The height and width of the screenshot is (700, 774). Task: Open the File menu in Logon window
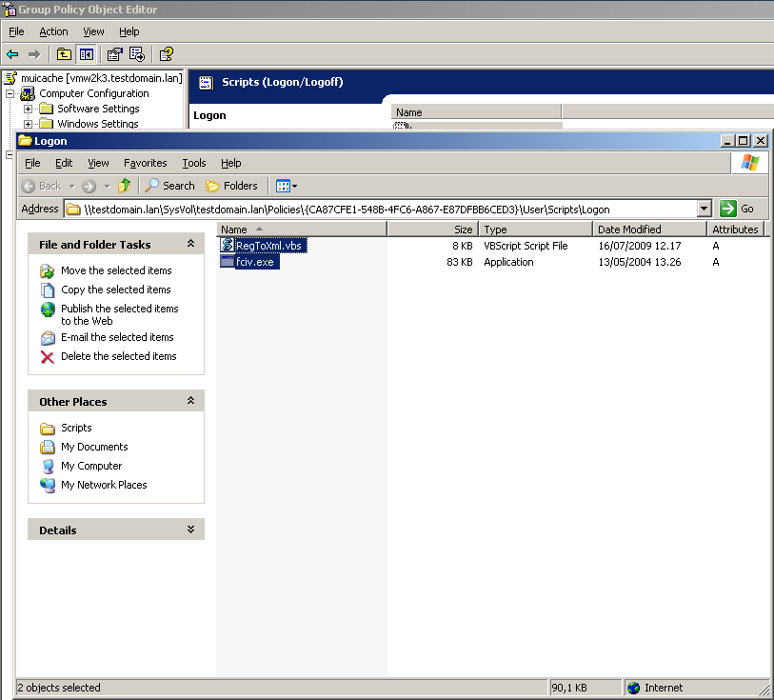pos(32,163)
